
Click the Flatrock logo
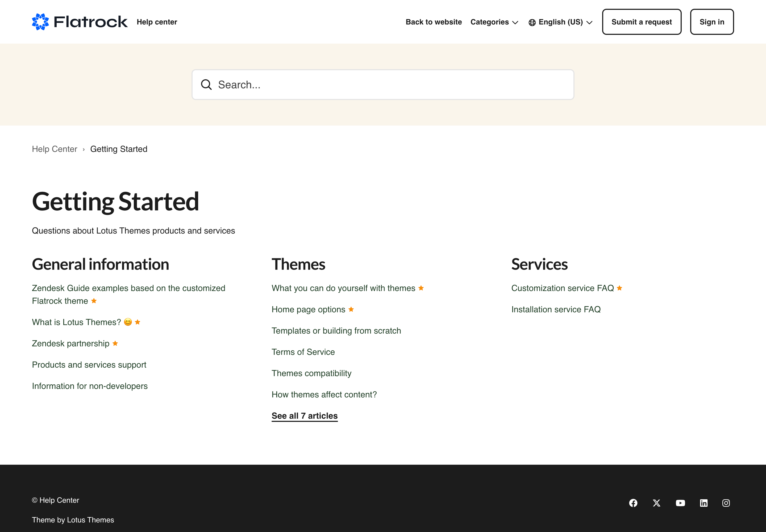click(x=79, y=22)
